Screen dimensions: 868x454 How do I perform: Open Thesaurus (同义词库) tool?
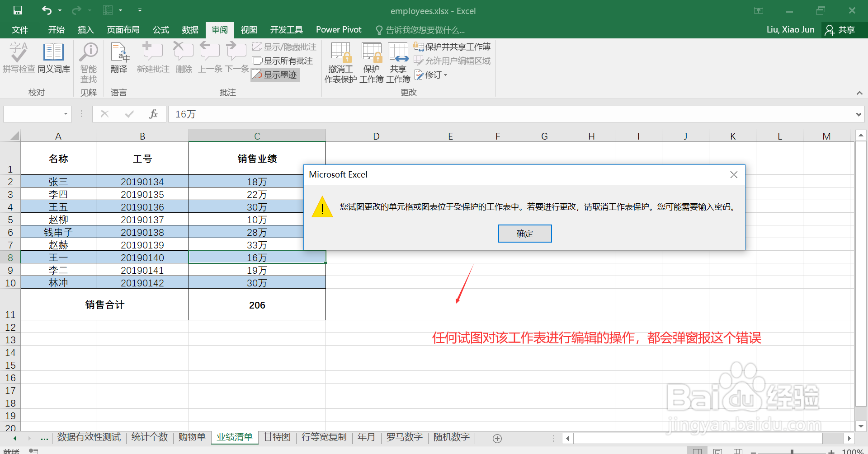coord(54,58)
